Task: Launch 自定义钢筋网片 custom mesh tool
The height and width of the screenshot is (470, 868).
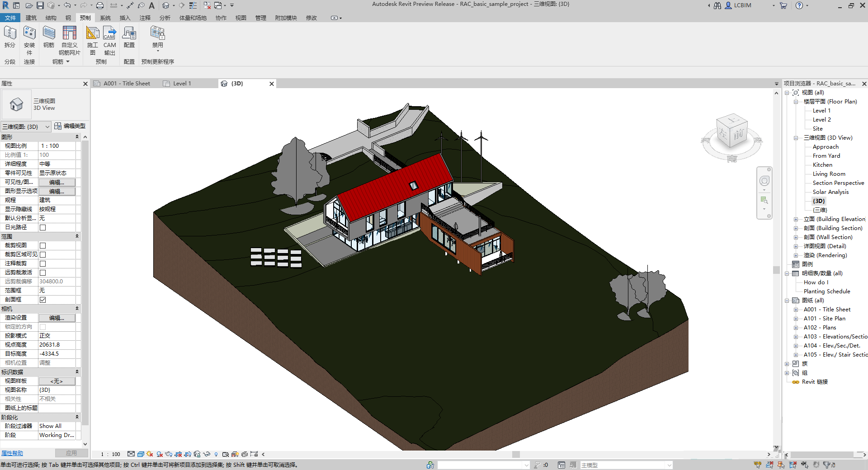Action: point(70,40)
